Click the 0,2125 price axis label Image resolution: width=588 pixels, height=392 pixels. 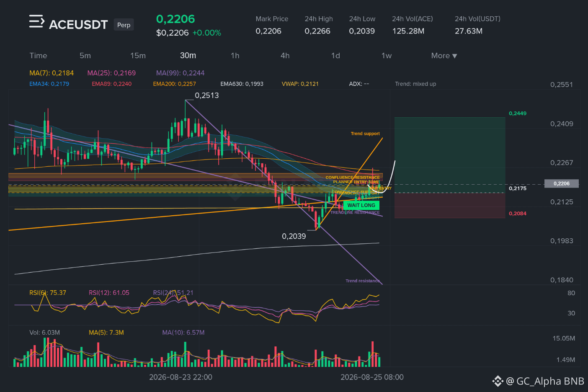562,202
